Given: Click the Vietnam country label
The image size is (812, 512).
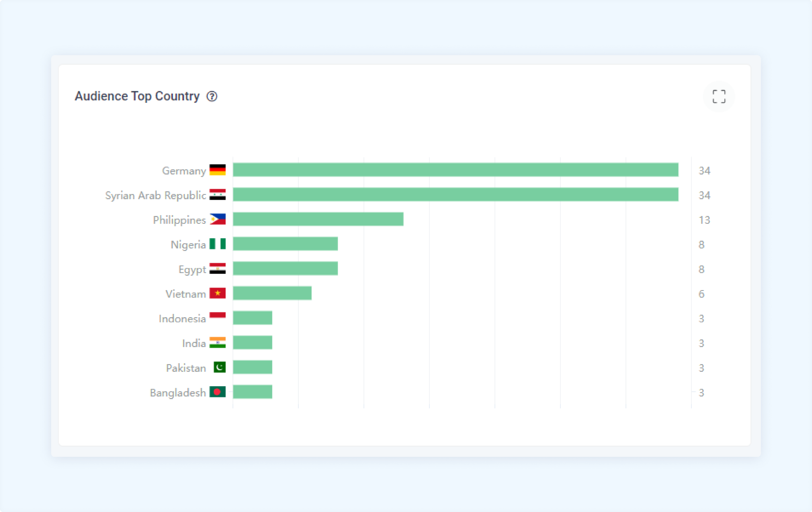Looking at the screenshot, I should coord(186,294).
